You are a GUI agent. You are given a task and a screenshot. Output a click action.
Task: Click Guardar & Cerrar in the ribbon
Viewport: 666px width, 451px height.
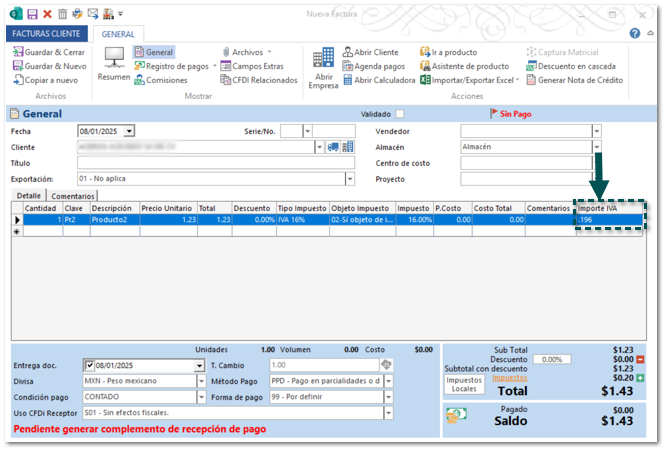(x=49, y=52)
